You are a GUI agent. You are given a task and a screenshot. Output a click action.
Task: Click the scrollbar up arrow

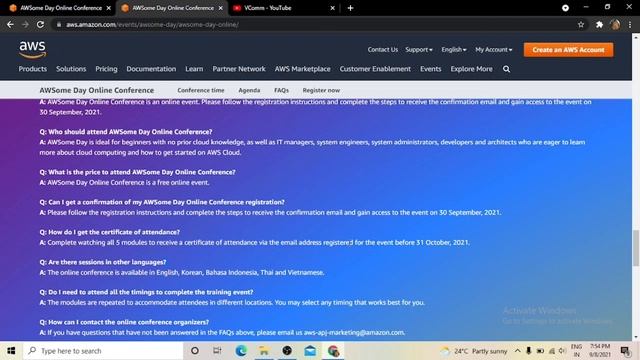coord(636,37)
